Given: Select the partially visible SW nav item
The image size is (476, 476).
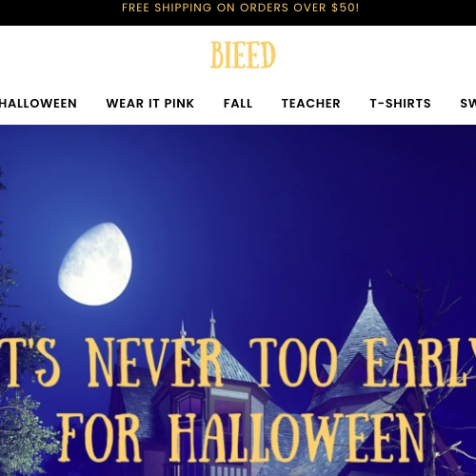Looking at the screenshot, I should click(x=468, y=104).
